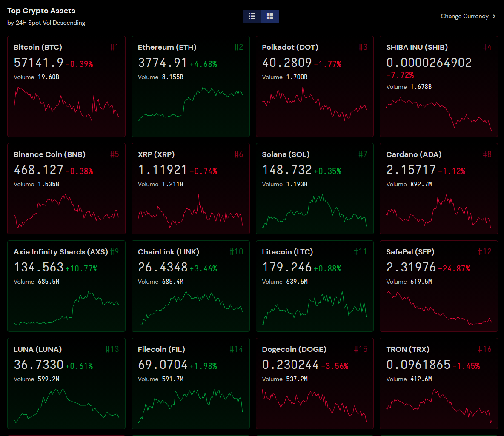Image resolution: width=504 pixels, height=436 pixels.
Task: Click the -7.72% change on SHIBA INU
Action: 400,75
